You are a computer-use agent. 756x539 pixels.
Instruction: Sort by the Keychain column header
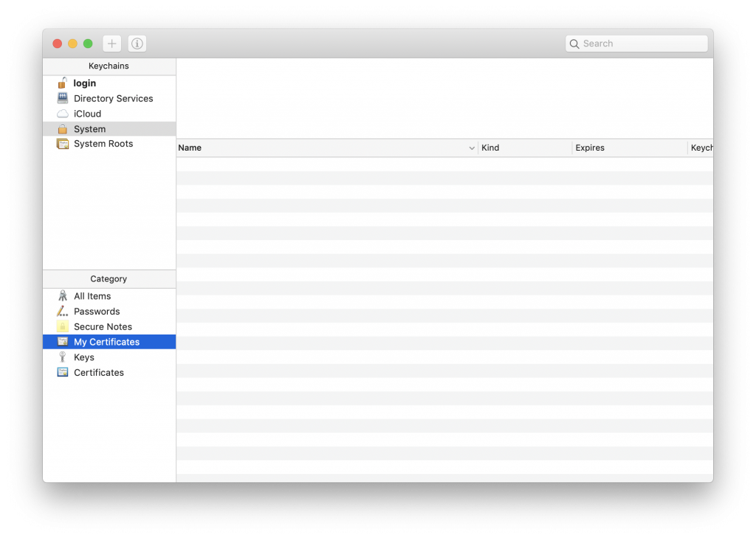701,148
